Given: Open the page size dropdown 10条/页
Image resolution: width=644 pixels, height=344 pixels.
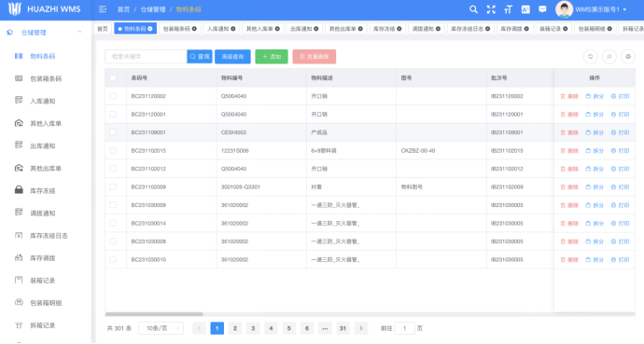Looking at the screenshot, I should 161,328.
